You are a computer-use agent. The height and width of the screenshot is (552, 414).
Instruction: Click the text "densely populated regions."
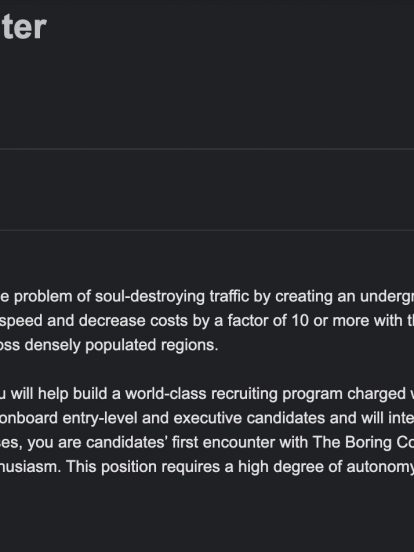coord(121,345)
